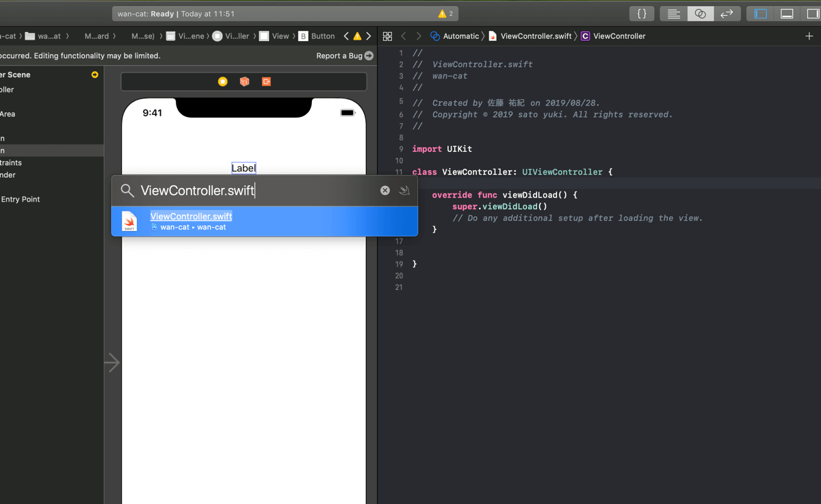Select the Area row in document outline

(52, 114)
